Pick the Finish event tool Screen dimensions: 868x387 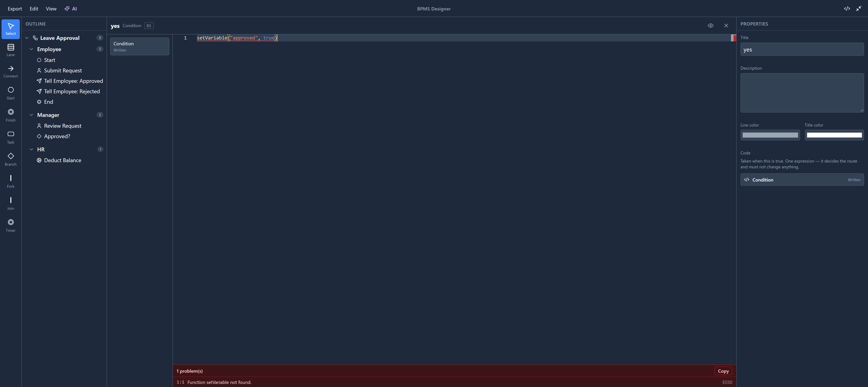10,116
